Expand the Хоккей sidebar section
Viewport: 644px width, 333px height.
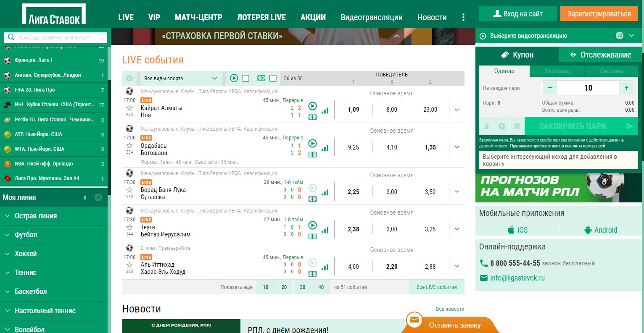(54, 254)
